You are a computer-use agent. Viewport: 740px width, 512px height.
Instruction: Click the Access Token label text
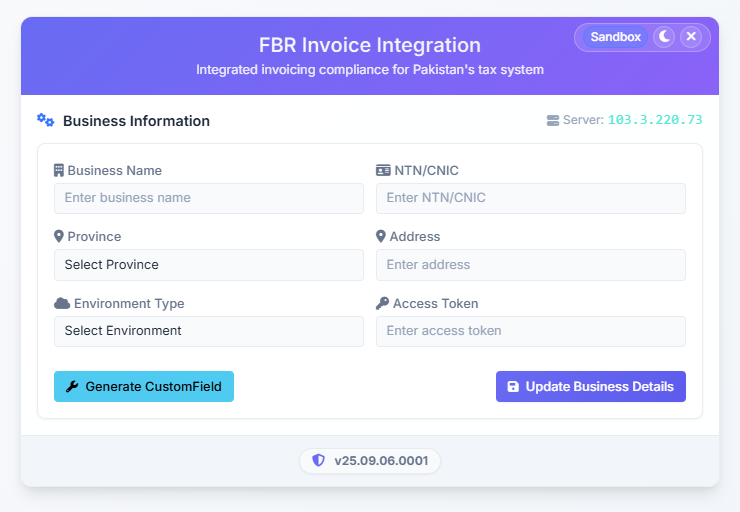pyautogui.click(x=436, y=303)
